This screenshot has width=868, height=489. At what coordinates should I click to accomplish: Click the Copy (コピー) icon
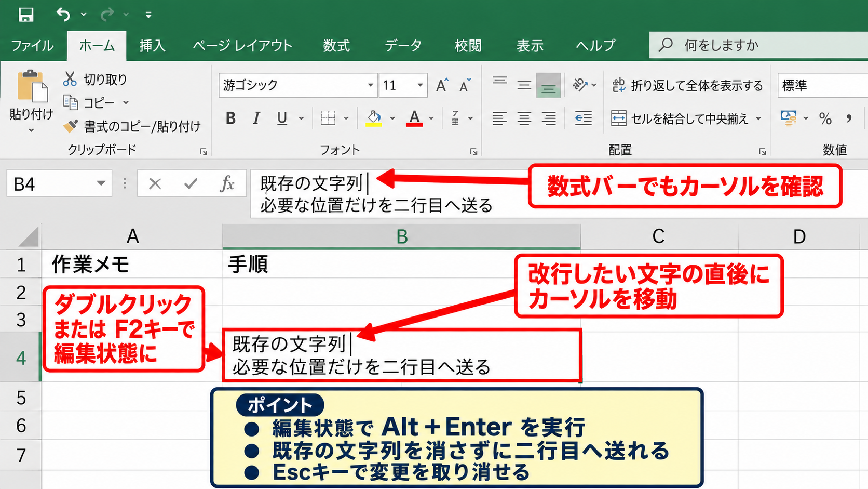pos(71,102)
